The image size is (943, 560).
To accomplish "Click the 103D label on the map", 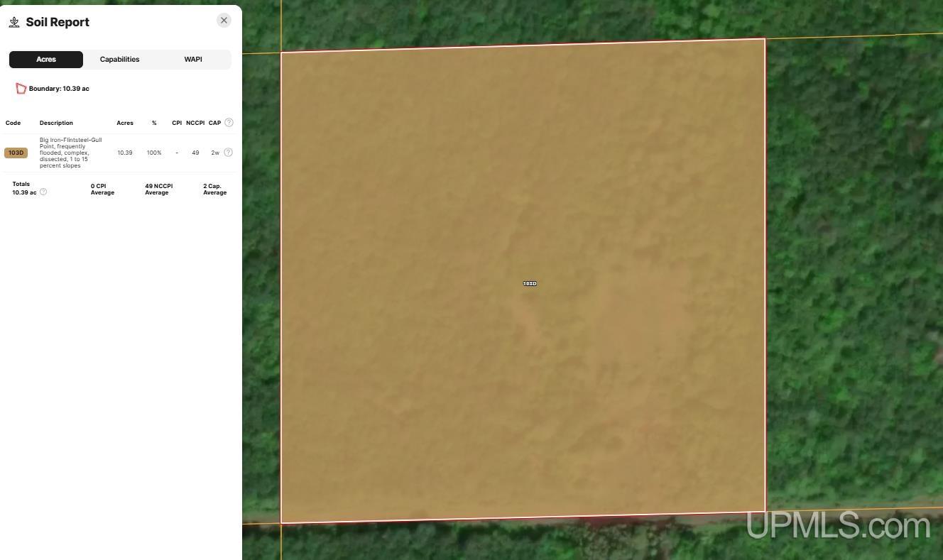I will coord(530,283).
